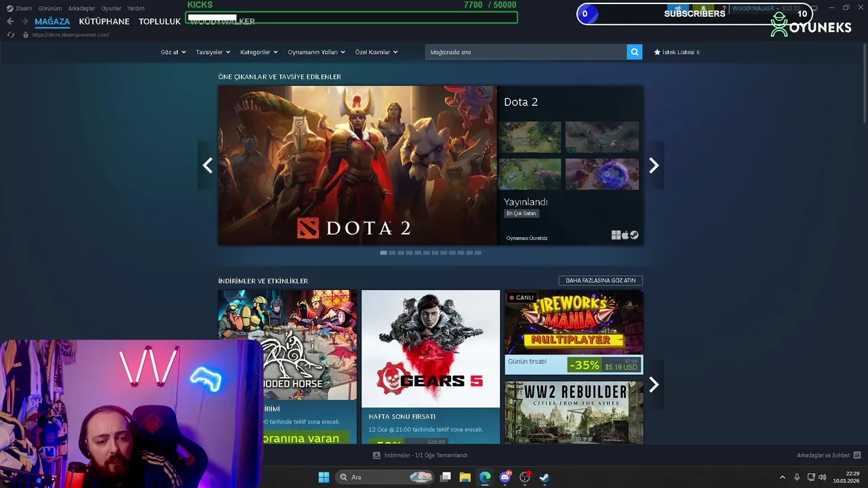The width and height of the screenshot is (868, 488).
Task: Click the page vertical scrollbar thumb
Action: [863, 83]
